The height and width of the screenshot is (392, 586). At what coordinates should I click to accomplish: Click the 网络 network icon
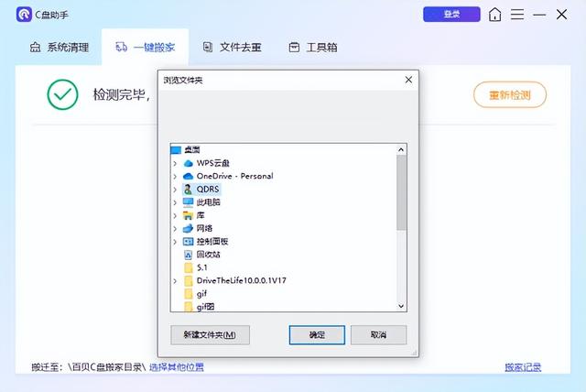pos(188,228)
